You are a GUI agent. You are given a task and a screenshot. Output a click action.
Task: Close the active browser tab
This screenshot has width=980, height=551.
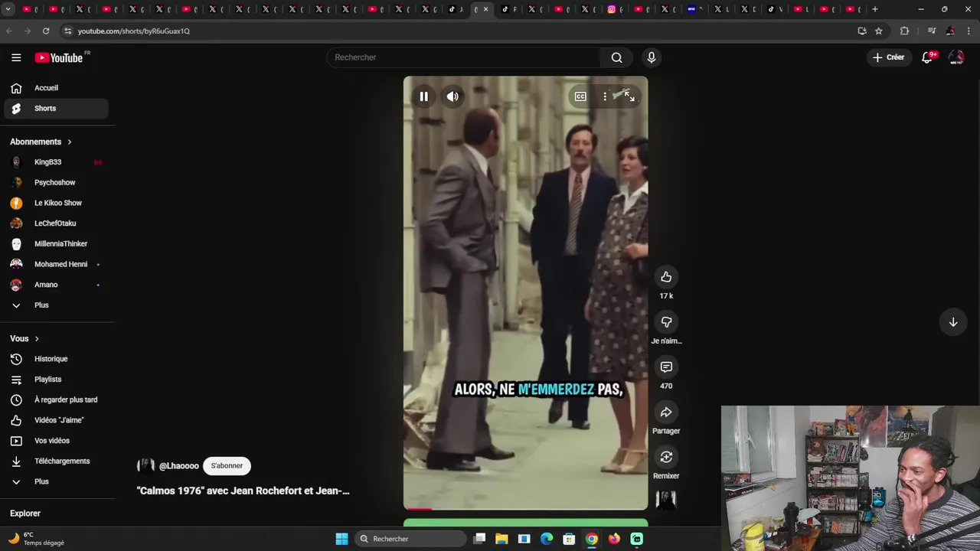point(485,9)
